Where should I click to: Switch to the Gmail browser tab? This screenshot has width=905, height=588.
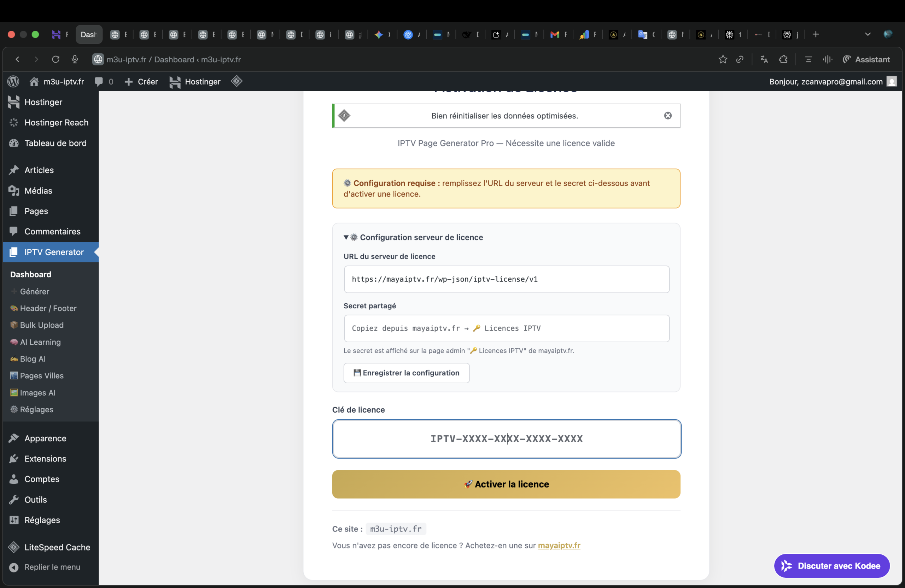coord(558,35)
